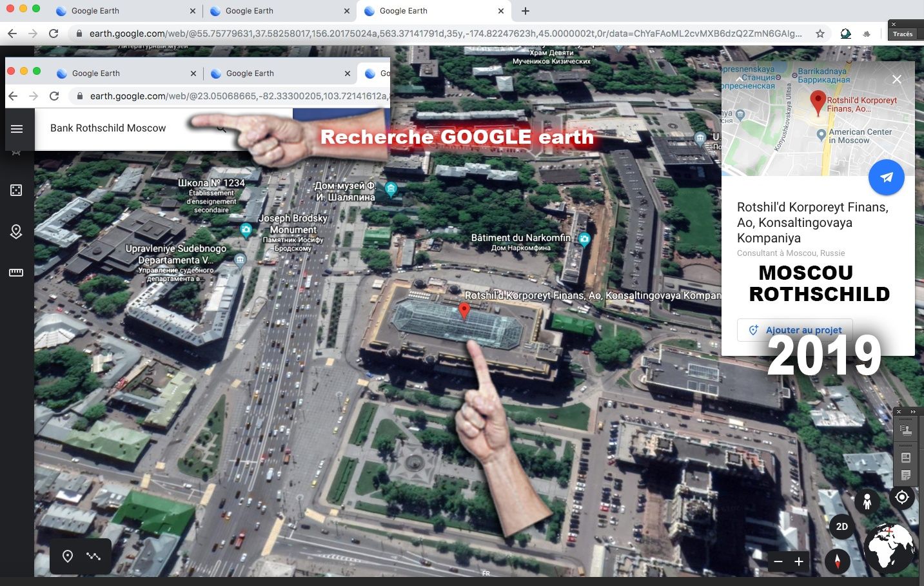Zoom in with the plus button

[799, 562]
